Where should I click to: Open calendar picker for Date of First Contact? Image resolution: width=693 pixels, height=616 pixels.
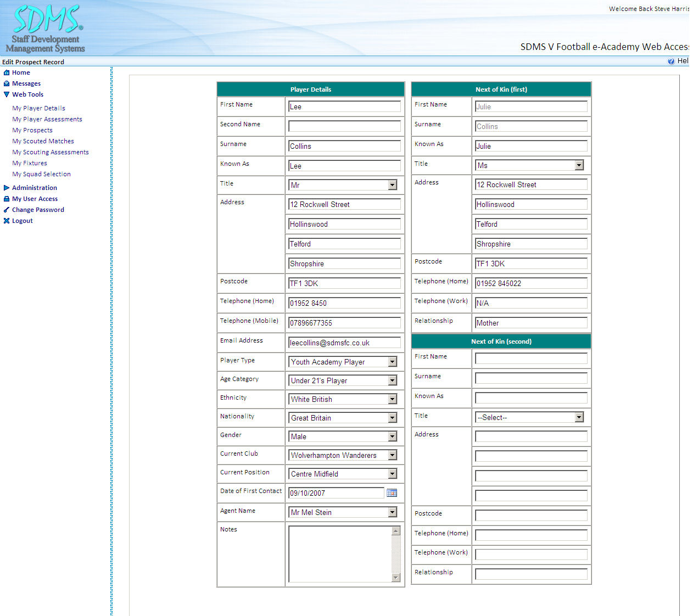pos(392,493)
